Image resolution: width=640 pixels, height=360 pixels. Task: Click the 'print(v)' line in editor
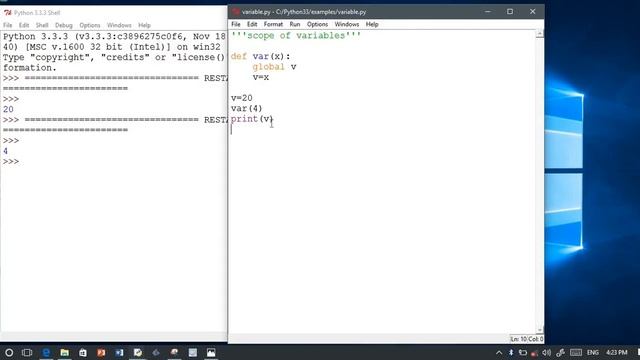pos(252,119)
